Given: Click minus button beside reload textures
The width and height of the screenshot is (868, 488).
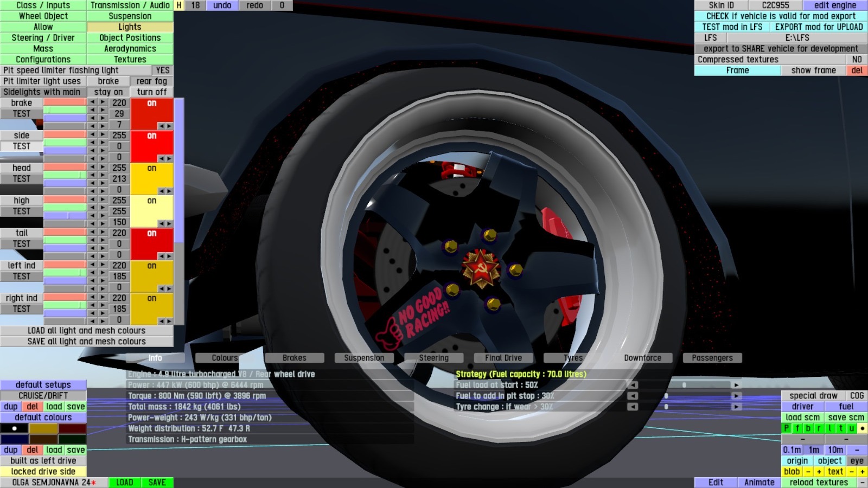Looking at the screenshot, I should [x=863, y=482].
